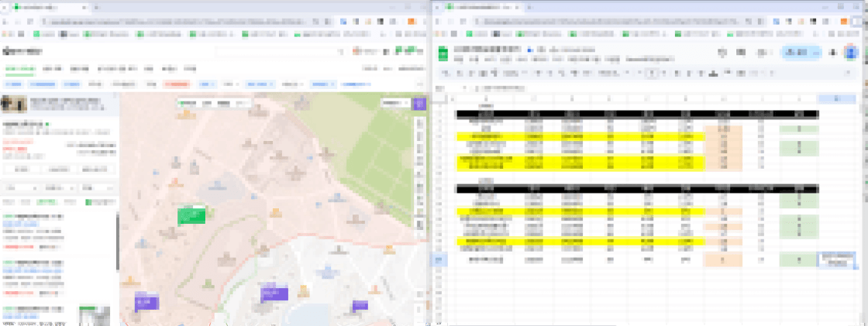Click the undo icon in Sheets toolbar

point(446,74)
